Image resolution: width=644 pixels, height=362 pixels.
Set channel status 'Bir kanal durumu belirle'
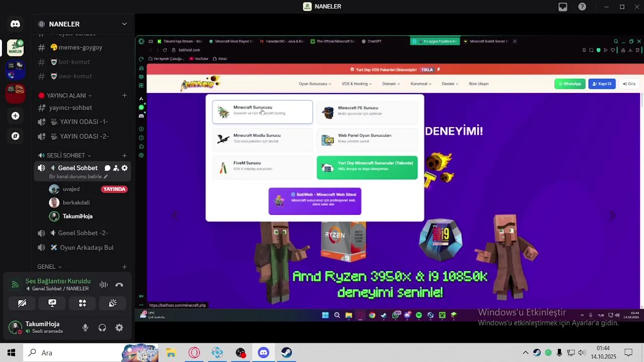point(78,177)
